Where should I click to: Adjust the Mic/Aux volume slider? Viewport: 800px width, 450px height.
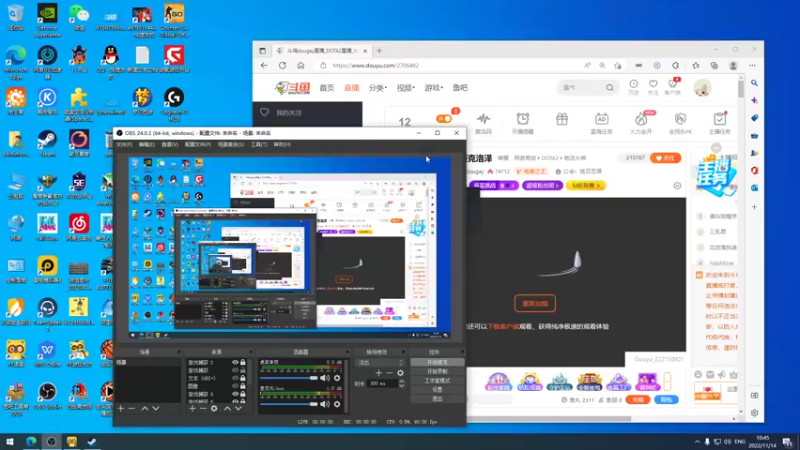(x=289, y=404)
